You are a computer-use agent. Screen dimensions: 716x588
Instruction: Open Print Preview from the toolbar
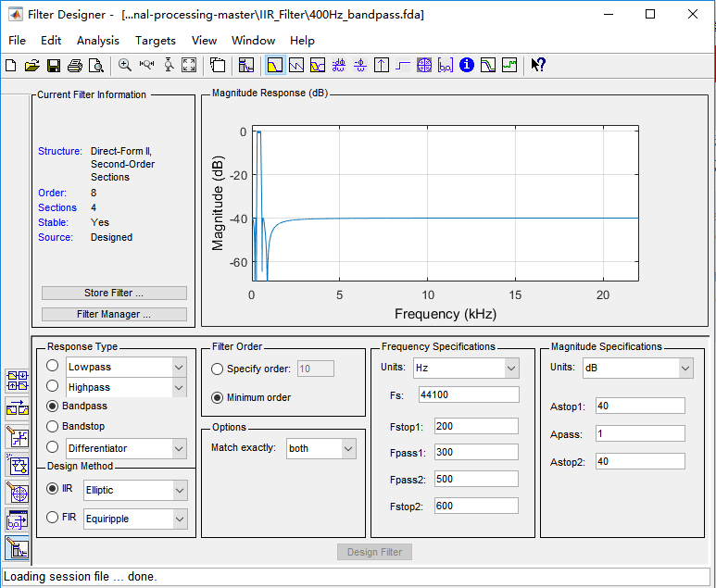tap(96, 66)
